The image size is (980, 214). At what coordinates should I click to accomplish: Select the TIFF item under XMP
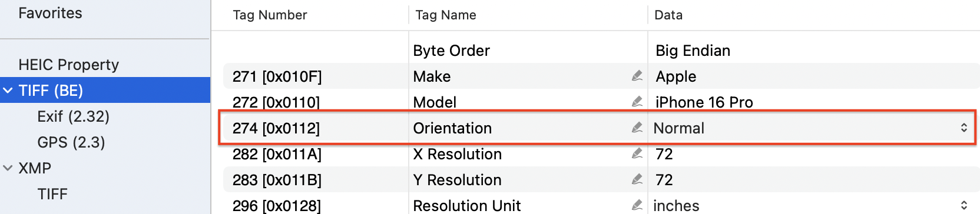52,194
